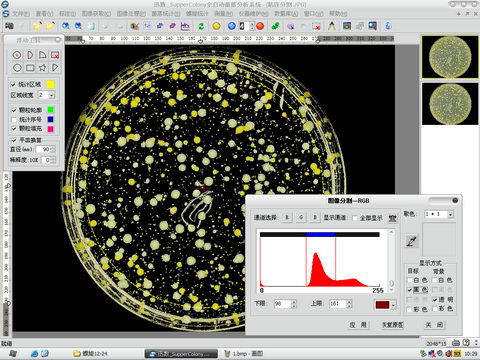The width and height of the screenshot is (480, 360).
Task: Select the rectangle region tool
Action: point(30,68)
